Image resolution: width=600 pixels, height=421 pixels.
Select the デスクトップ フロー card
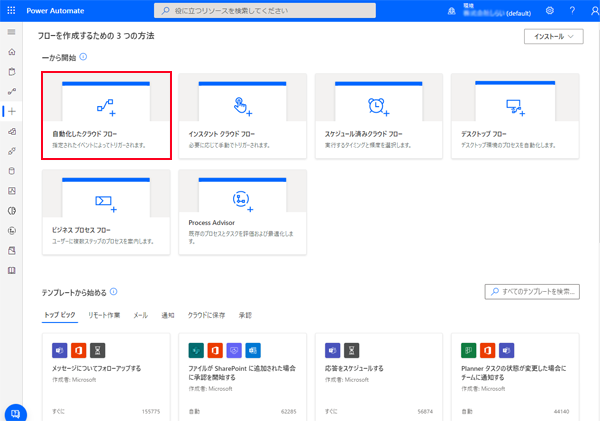click(515, 116)
